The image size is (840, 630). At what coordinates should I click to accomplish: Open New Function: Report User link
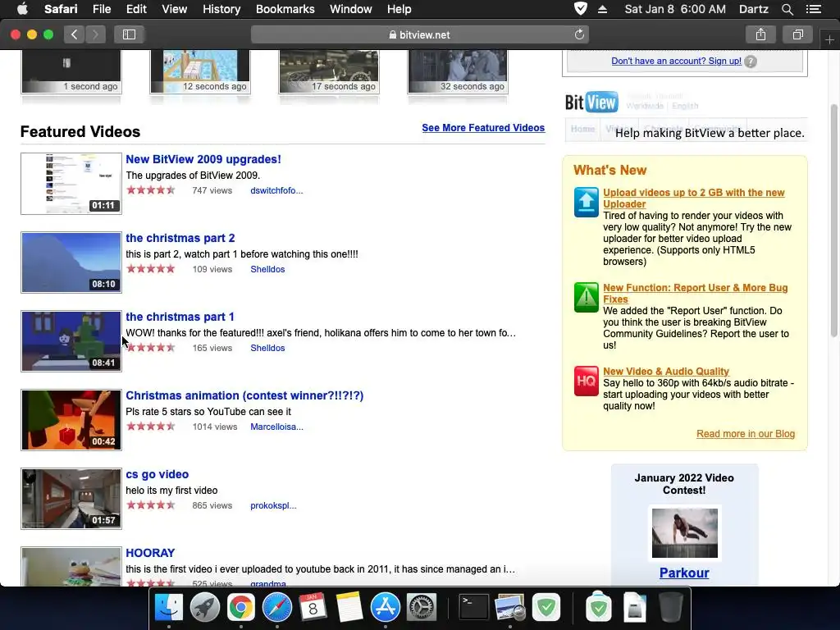pos(696,293)
